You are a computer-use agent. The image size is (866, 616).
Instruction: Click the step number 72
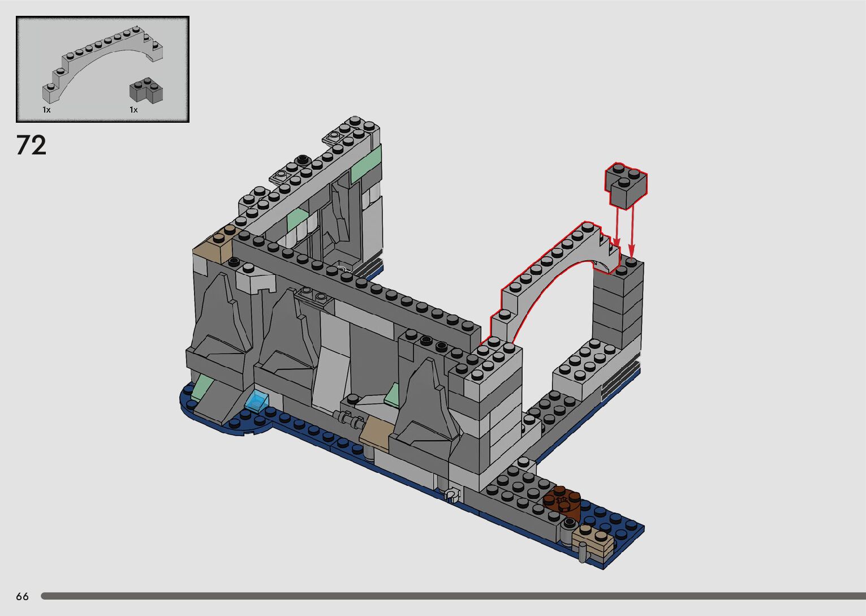[x=31, y=145]
